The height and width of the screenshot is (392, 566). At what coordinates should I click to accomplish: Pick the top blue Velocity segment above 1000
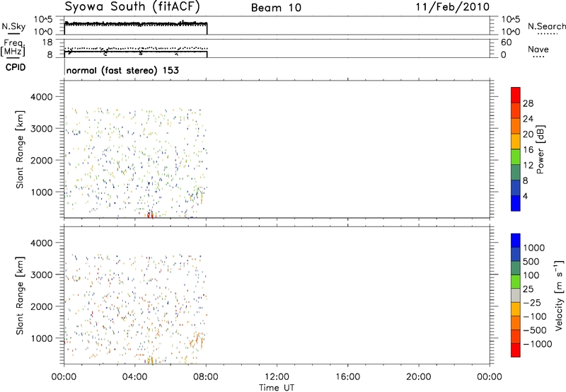[516, 241]
